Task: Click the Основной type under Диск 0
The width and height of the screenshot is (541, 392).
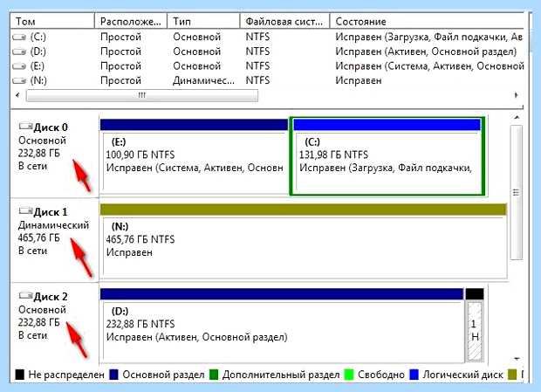Action: click(x=42, y=141)
